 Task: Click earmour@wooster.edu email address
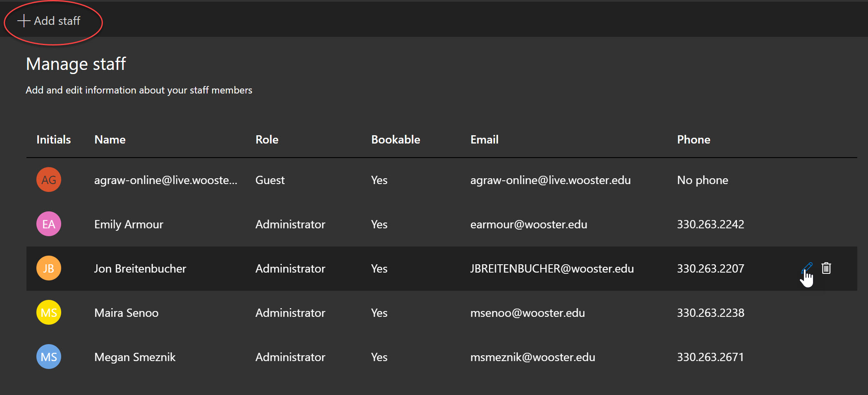(x=528, y=224)
